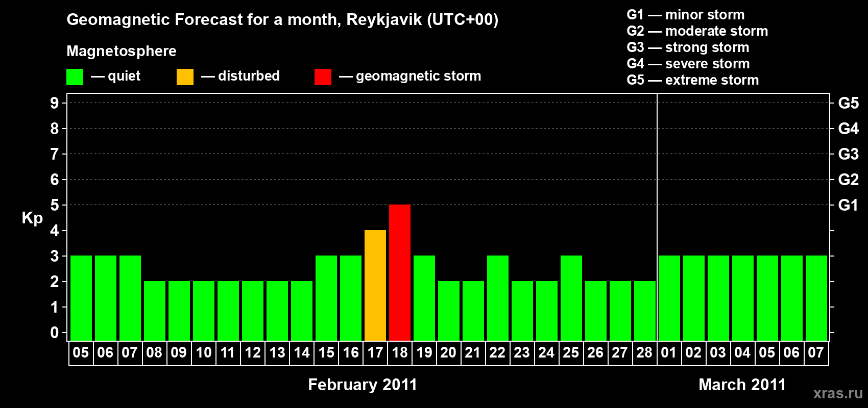Click the Kp axis value 0
Image resolution: width=868 pixels, height=408 pixels.
(55, 333)
